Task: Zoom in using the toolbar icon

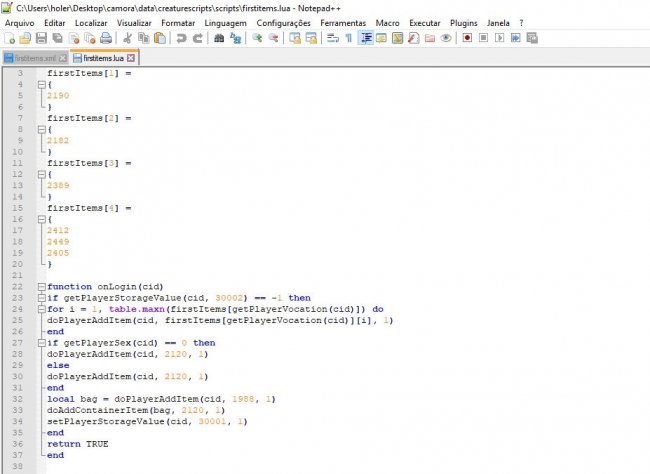Action: coord(257,39)
